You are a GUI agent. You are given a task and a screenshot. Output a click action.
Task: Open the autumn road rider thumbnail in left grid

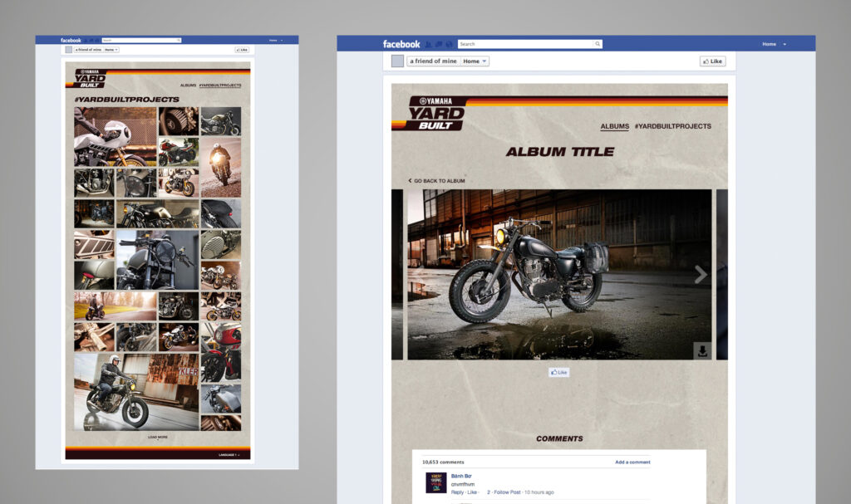click(115, 306)
